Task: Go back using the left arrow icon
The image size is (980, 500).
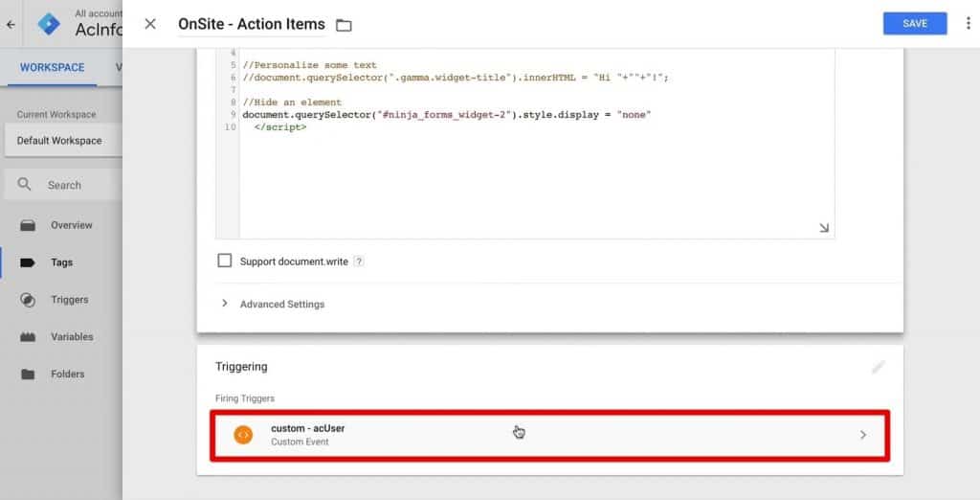Action: [x=11, y=24]
